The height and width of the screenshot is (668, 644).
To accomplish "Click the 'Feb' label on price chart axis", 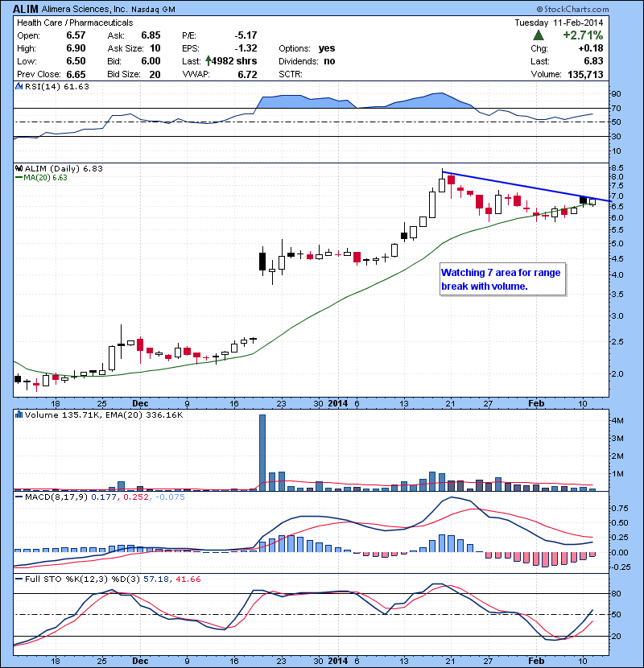I will 536,403.
